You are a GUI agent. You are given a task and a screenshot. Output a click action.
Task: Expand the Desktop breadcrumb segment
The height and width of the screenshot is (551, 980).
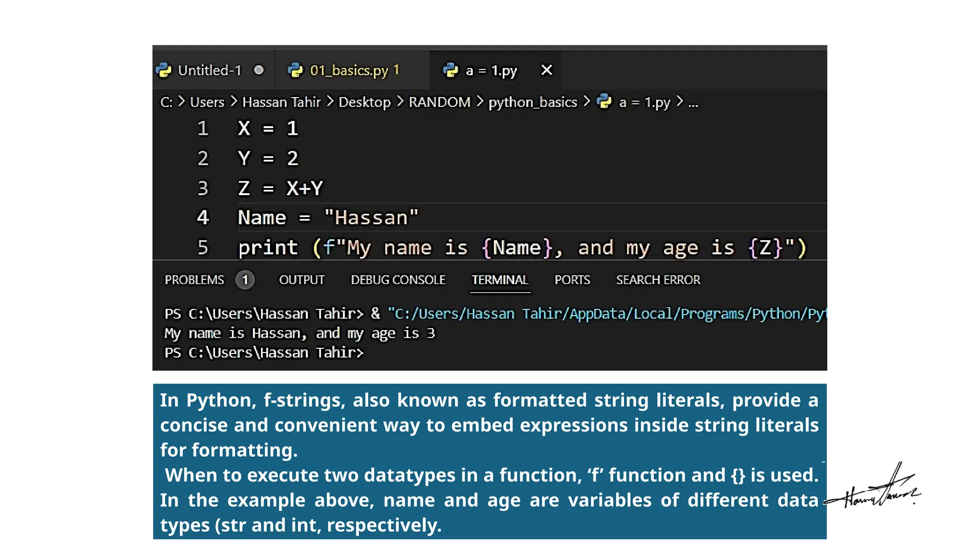[x=364, y=102]
